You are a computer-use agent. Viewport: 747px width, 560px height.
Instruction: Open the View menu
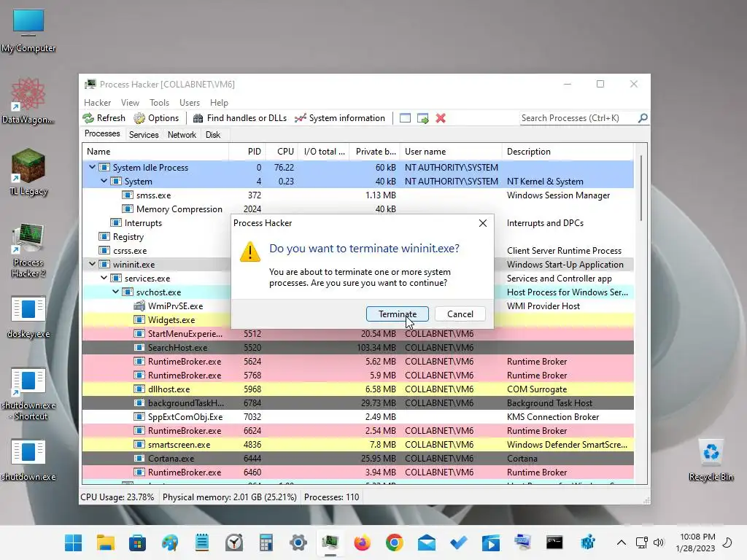pos(130,102)
